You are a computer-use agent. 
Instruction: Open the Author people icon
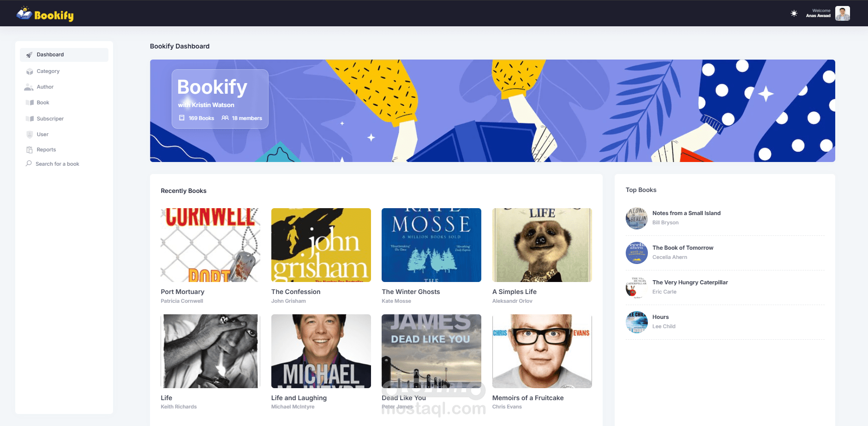pyautogui.click(x=29, y=87)
